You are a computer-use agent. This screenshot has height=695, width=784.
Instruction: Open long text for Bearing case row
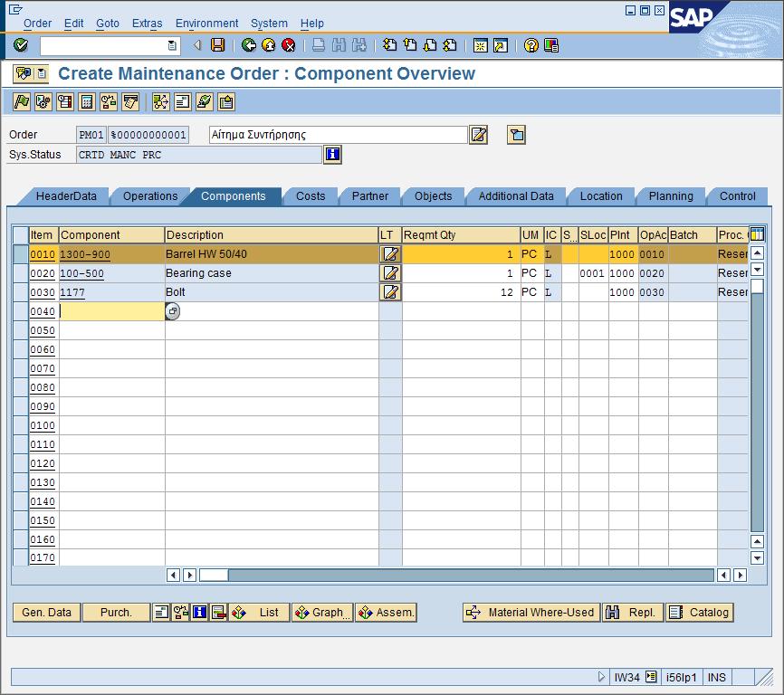390,272
